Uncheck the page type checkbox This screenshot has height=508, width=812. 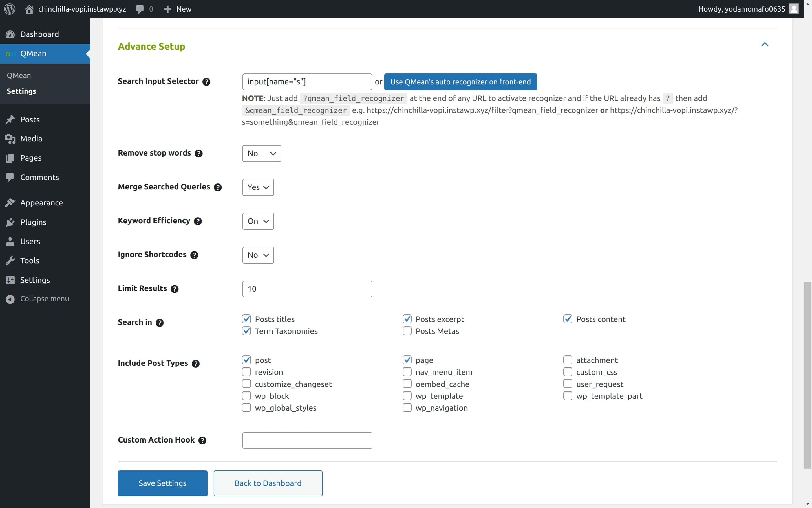coord(407,360)
